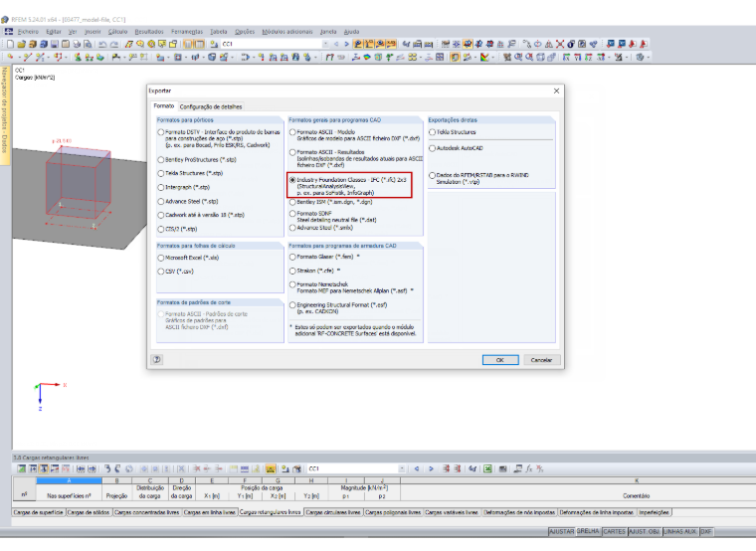The image size is (756, 551).
Task: Click the red X cross toolbar icon
Action: click(x=560, y=44)
